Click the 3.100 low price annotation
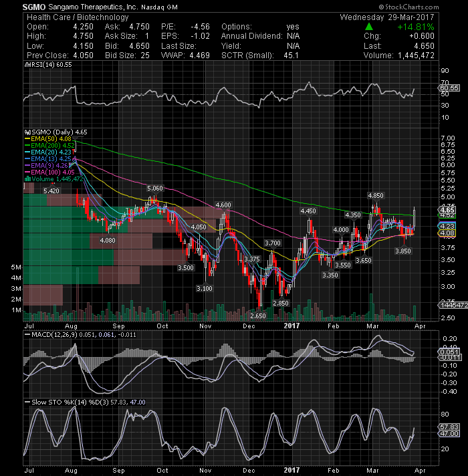 coord(205,288)
